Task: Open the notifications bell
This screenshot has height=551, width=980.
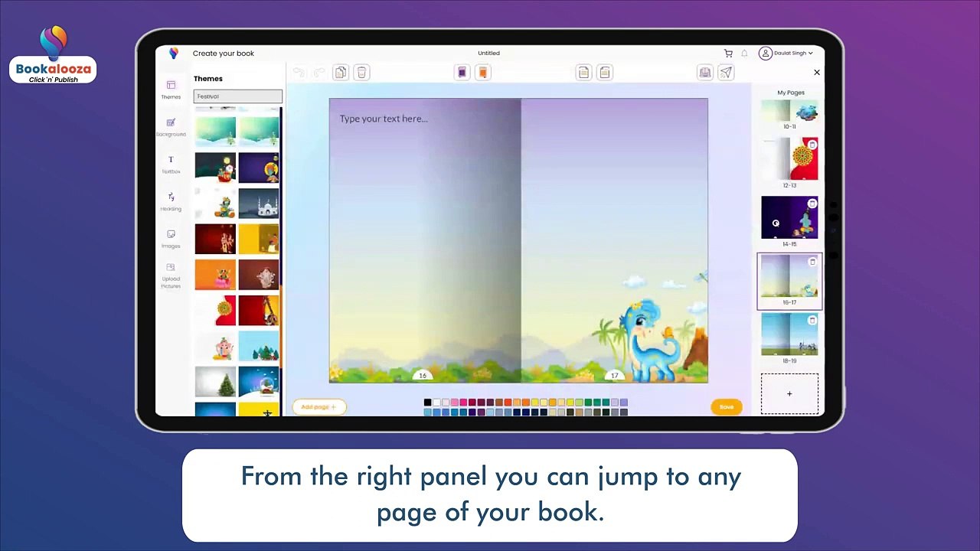Action: [x=744, y=53]
